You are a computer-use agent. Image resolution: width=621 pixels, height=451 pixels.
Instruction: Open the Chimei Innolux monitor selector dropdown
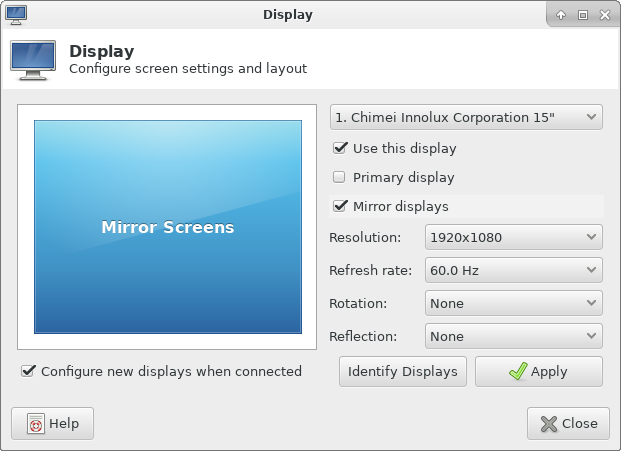tap(466, 118)
